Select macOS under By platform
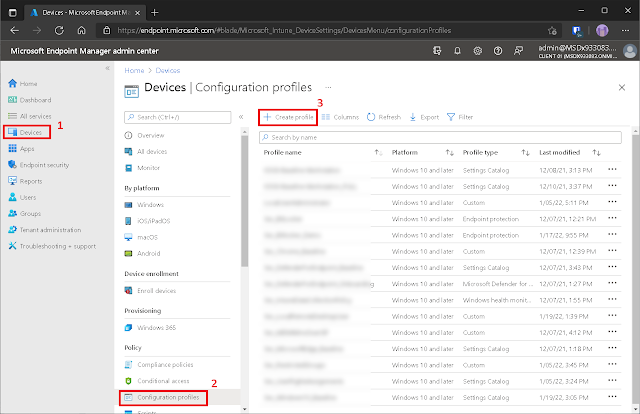 tap(141, 237)
